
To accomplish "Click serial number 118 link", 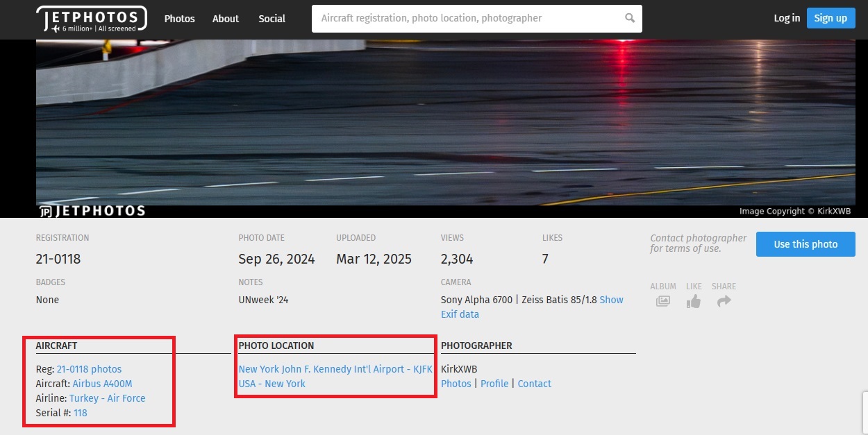I will point(81,413).
